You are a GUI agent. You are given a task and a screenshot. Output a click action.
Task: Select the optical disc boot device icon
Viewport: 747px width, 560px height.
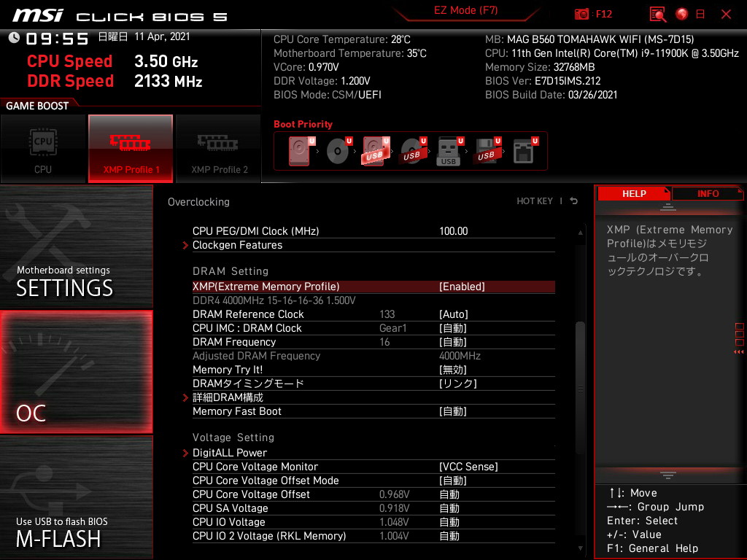coord(337,152)
